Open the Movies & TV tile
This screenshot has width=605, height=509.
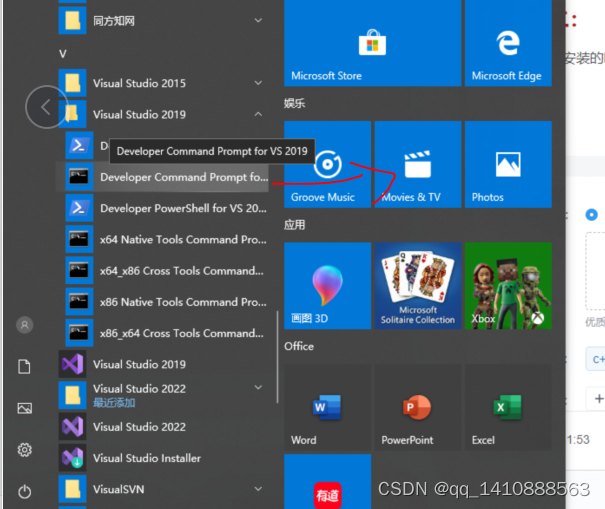418,164
